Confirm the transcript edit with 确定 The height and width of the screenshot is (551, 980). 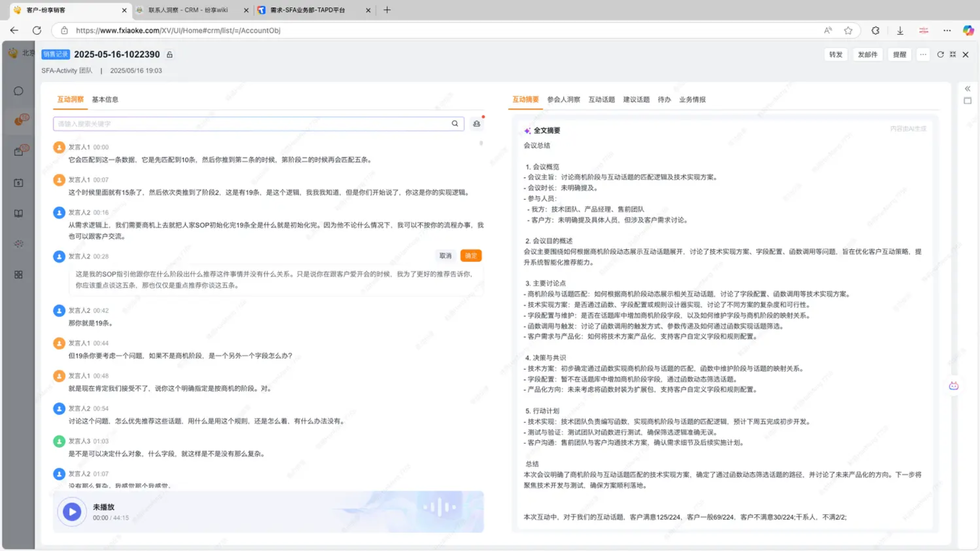point(471,256)
